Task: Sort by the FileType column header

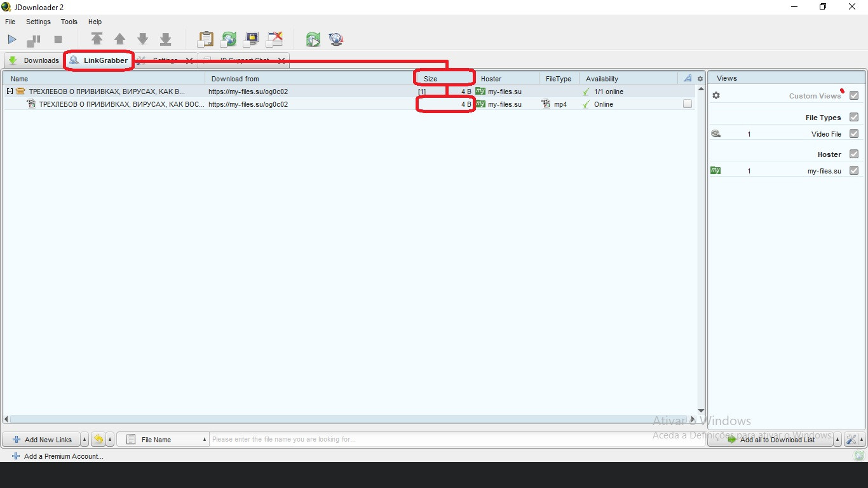Action: click(559, 79)
